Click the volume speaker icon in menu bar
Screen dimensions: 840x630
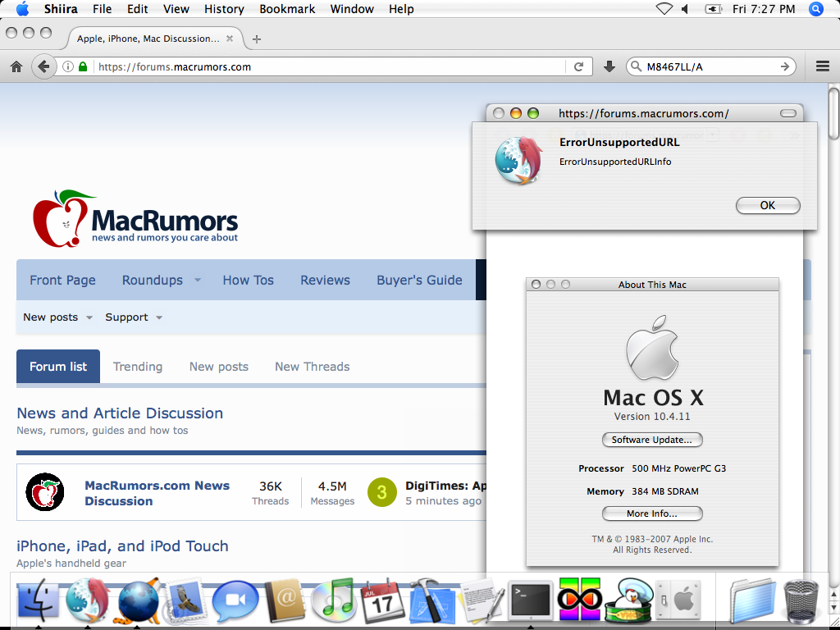click(x=685, y=9)
